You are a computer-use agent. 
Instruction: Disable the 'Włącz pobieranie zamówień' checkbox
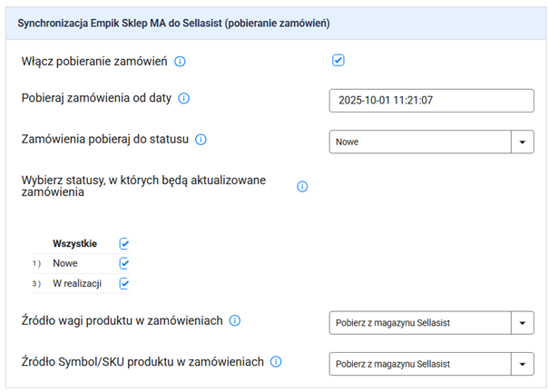click(x=338, y=61)
